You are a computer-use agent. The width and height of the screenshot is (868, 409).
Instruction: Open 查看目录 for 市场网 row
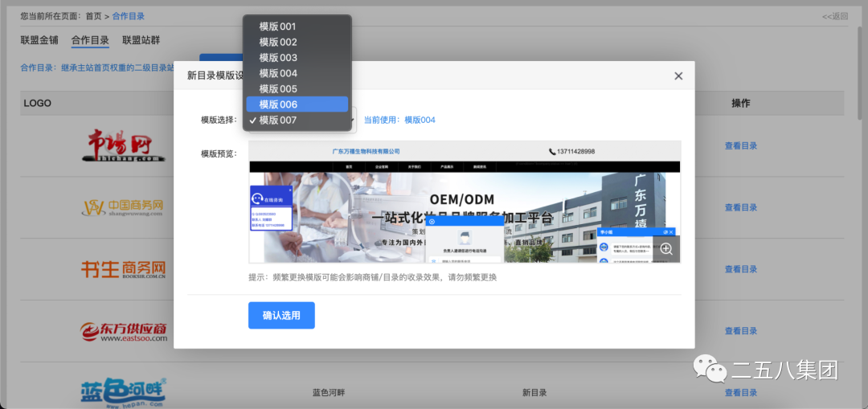tap(741, 146)
